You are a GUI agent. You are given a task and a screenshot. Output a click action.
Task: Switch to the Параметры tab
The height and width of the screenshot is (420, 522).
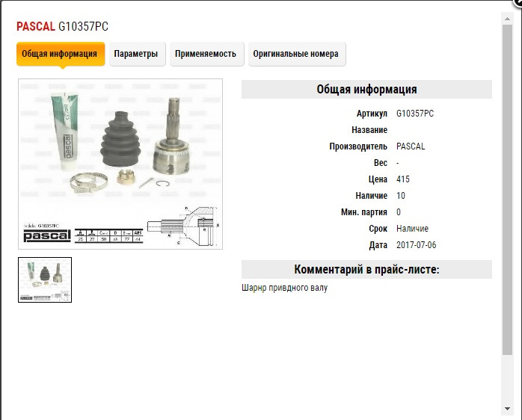tap(137, 54)
